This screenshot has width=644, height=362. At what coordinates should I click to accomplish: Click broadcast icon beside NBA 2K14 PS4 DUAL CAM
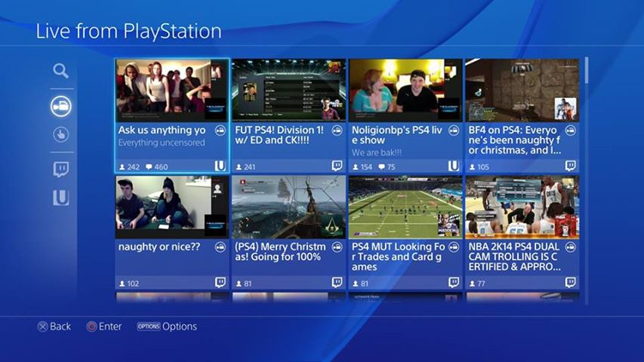pos(570,247)
